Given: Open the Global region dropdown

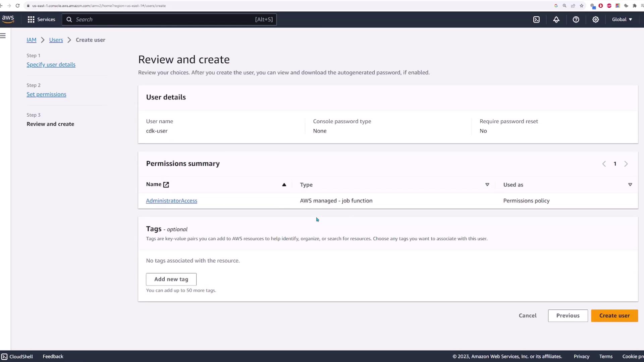Looking at the screenshot, I should pos(622,19).
